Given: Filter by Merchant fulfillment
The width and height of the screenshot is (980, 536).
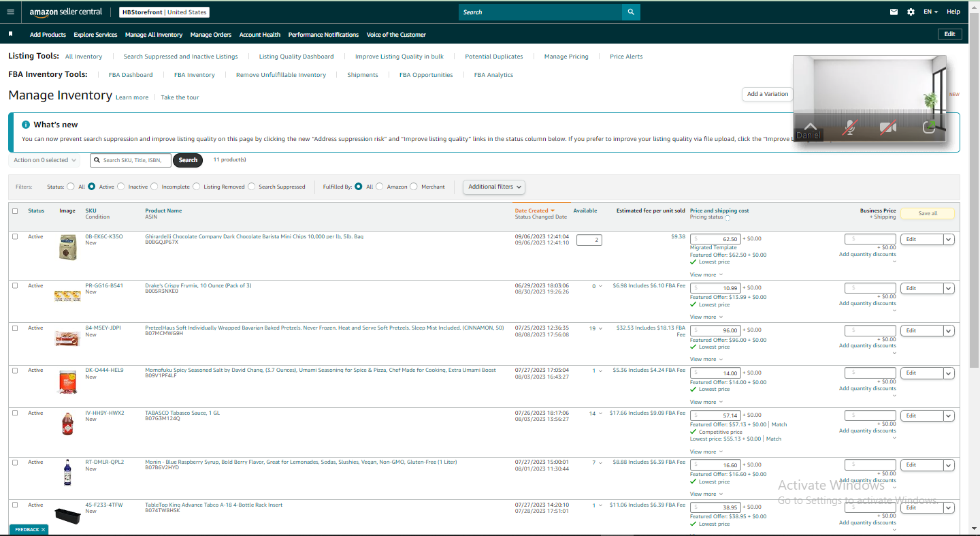Looking at the screenshot, I should 414,187.
